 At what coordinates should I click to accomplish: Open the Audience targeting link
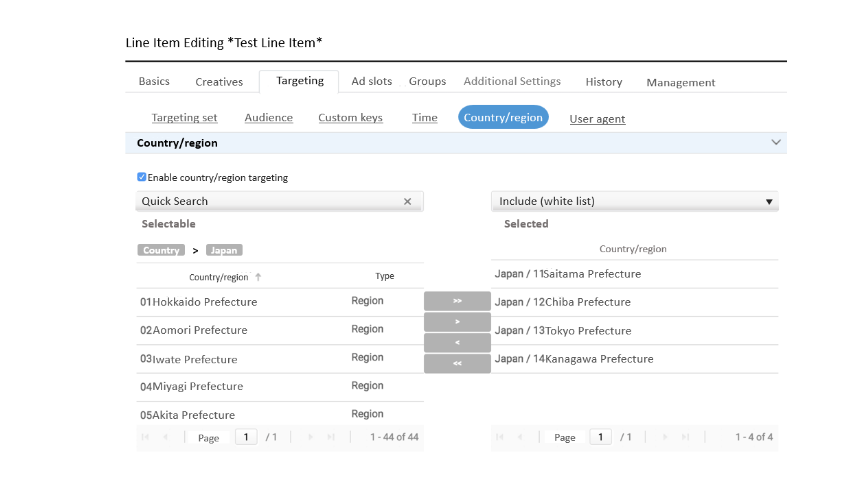click(x=269, y=118)
